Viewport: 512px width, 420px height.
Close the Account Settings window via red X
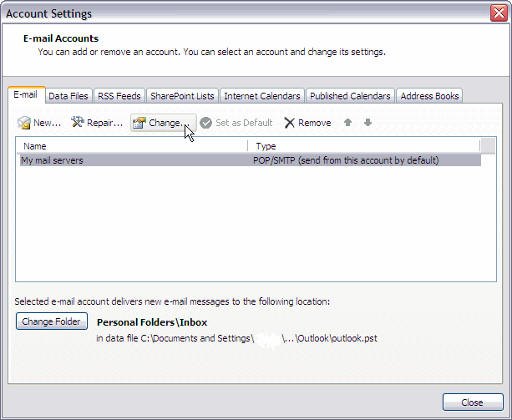coord(499,13)
